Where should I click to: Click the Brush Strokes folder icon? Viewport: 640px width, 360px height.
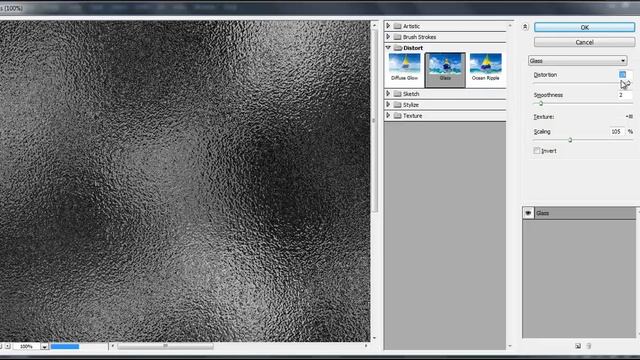pyautogui.click(x=398, y=37)
